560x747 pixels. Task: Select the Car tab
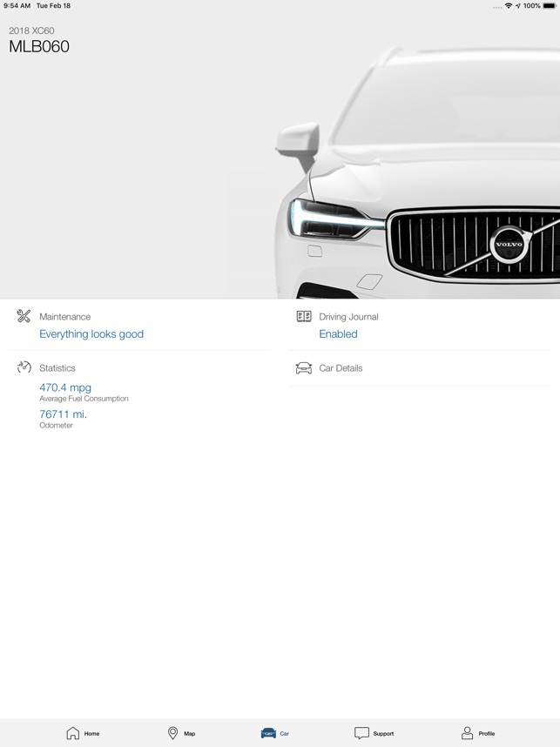click(275, 733)
